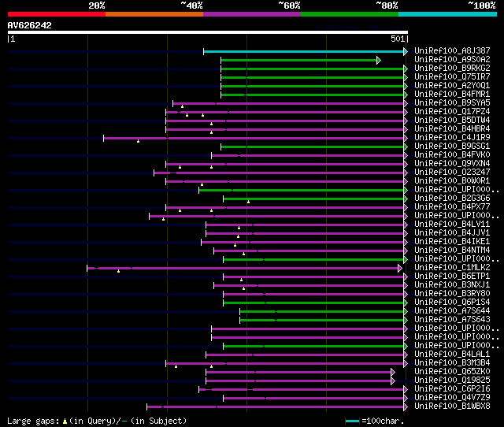This screenshot has width=504, height=427.
Task: Click the UniRef100_Q9VXN4 label
Action: pyautogui.click(x=452, y=164)
